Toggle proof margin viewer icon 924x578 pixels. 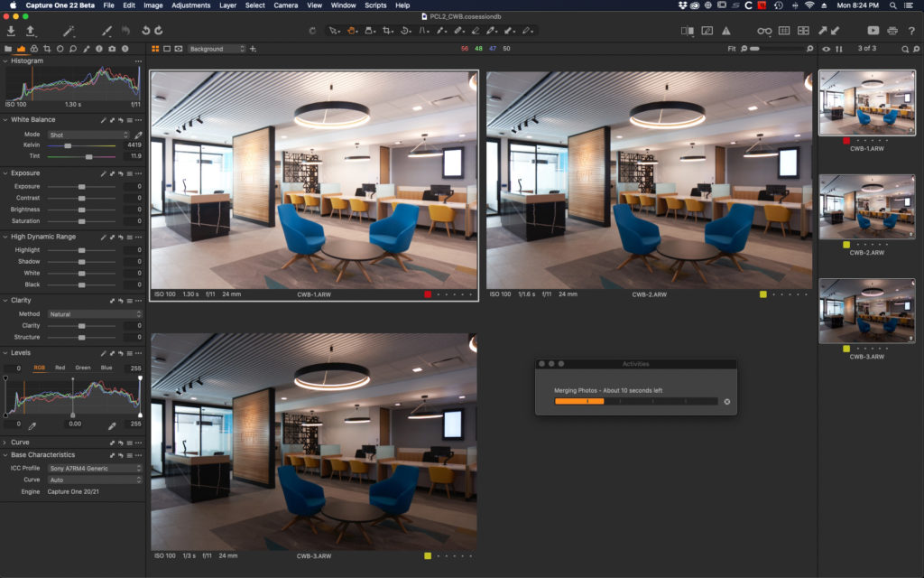pyautogui.click(x=179, y=49)
